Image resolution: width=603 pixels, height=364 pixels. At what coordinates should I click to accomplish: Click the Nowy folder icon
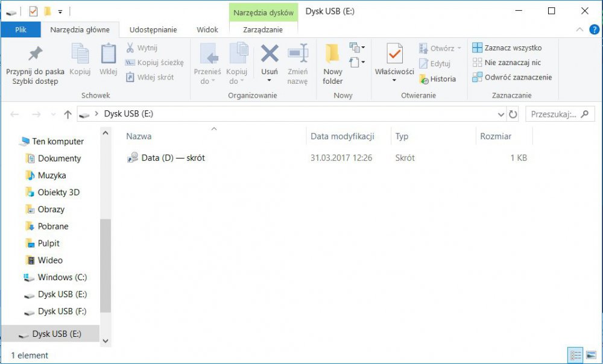tap(332, 54)
